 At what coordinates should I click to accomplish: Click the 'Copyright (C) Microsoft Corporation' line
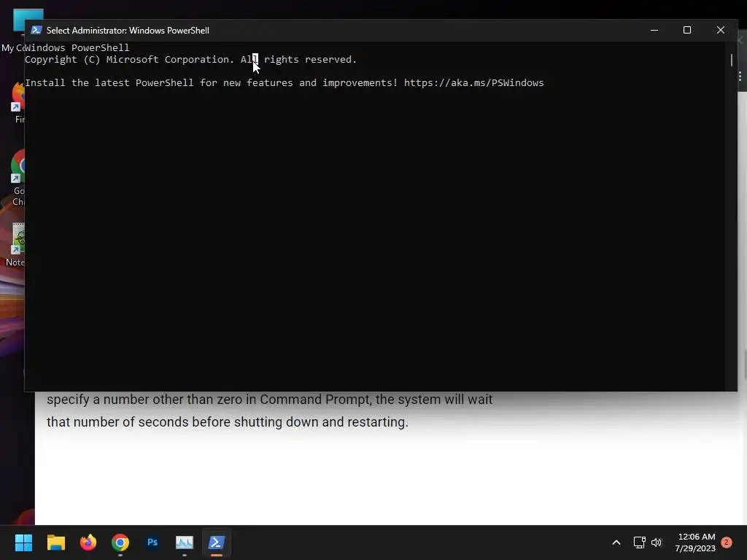pyautogui.click(x=190, y=60)
